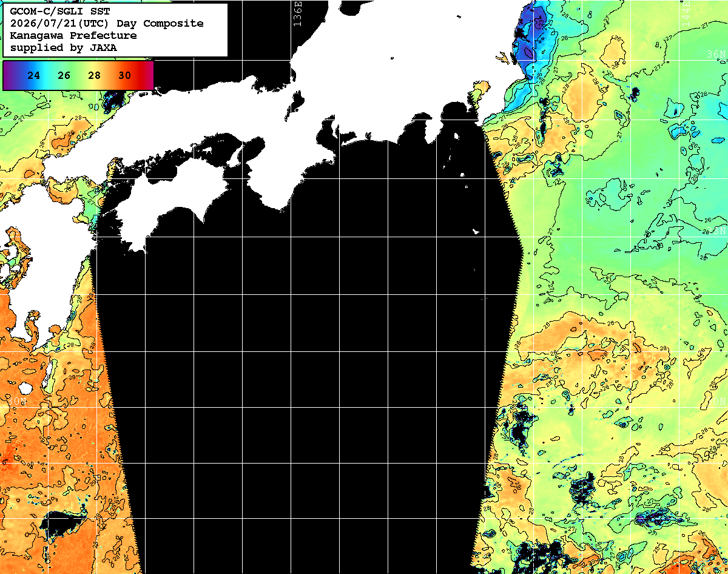Click the 30N latitude label on right edge
This screenshot has width=728, height=574.
point(718,402)
